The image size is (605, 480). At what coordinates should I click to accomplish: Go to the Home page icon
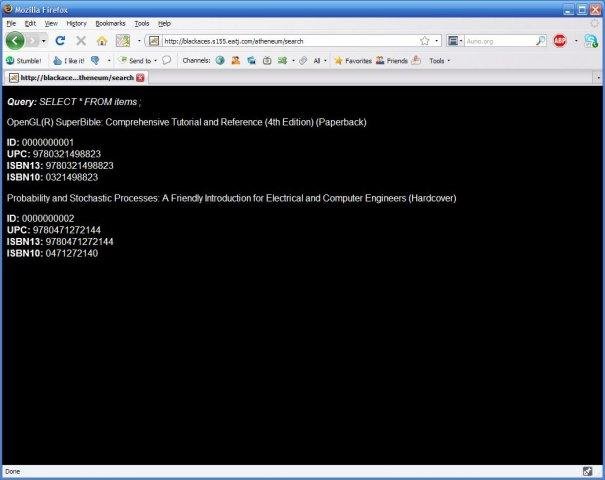click(102, 41)
